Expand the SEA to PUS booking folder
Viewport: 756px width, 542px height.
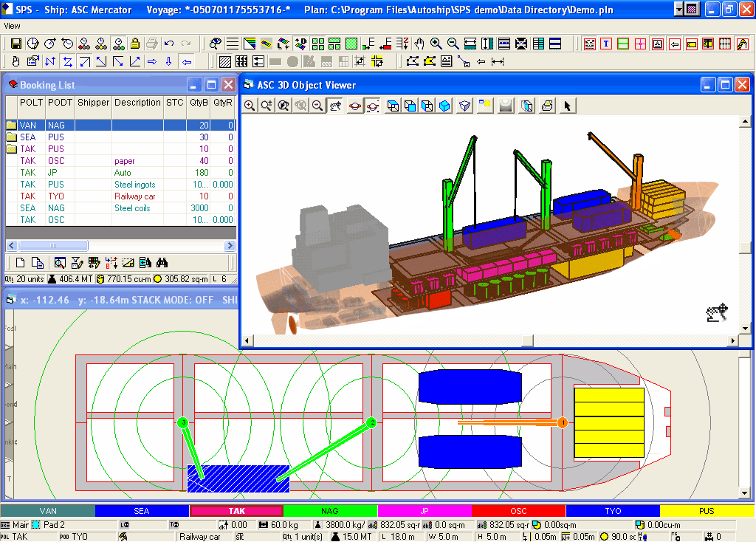click(x=11, y=137)
